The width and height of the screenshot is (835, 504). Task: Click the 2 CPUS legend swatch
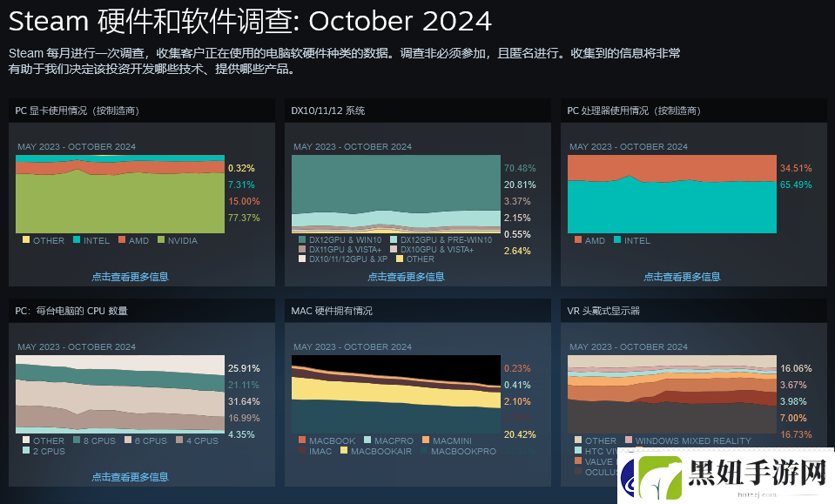click(26, 450)
